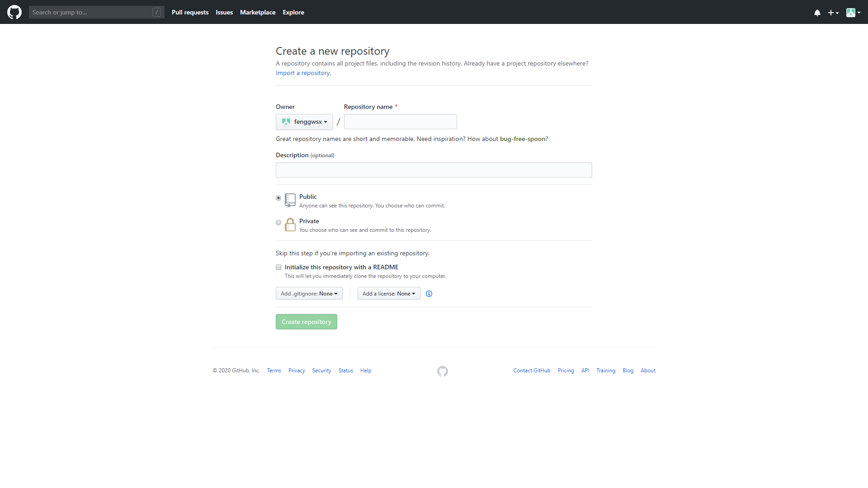Click the license info circle icon

pos(429,294)
